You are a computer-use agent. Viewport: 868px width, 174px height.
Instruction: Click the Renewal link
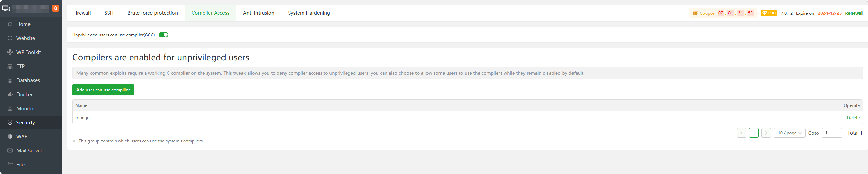tap(854, 13)
